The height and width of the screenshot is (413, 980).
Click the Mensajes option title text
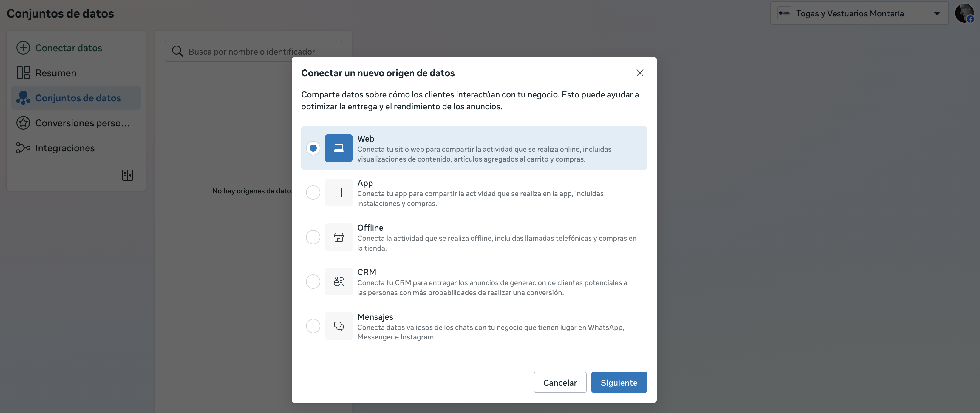click(x=375, y=316)
